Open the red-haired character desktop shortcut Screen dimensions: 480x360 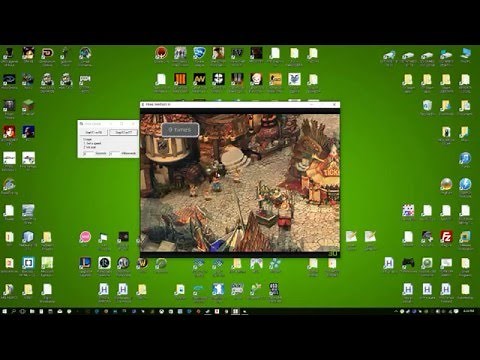[9, 132]
